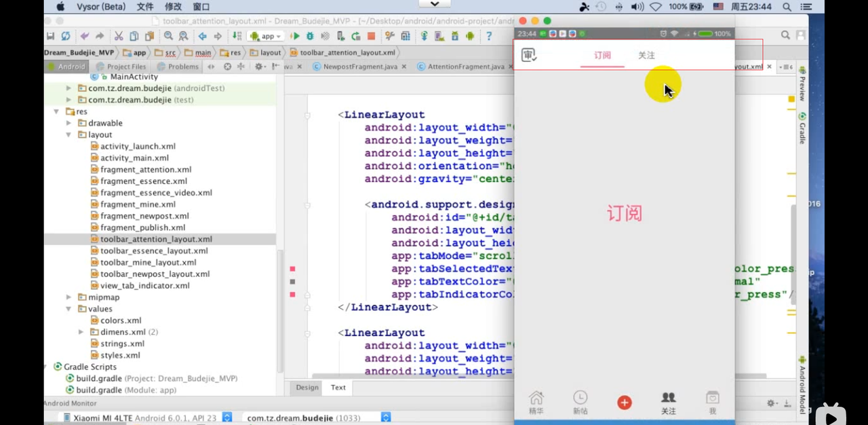This screenshot has width=868, height=425.
Task: Click the Debug app bug icon
Action: (x=310, y=36)
